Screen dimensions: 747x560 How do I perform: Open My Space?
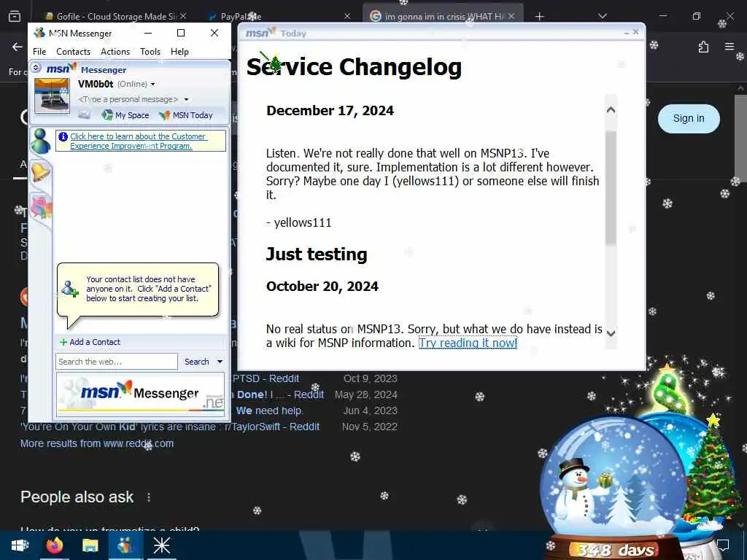125,115
